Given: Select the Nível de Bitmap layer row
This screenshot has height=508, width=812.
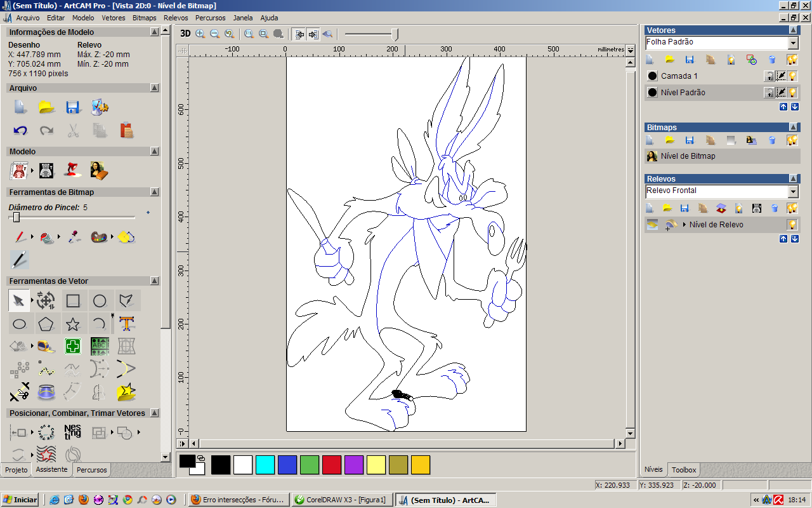Looking at the screenshot, I should pos(723,156).
